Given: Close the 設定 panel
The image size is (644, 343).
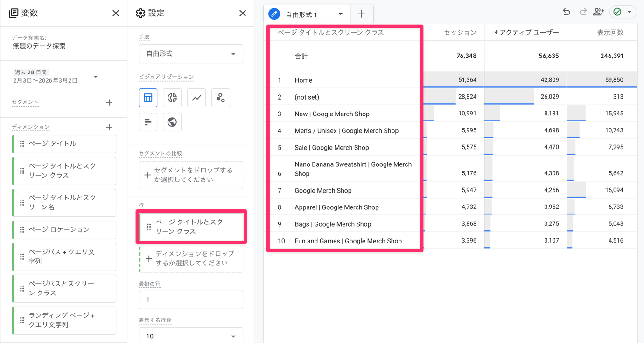Looking at the screenshot, I should tap(243, 14).
